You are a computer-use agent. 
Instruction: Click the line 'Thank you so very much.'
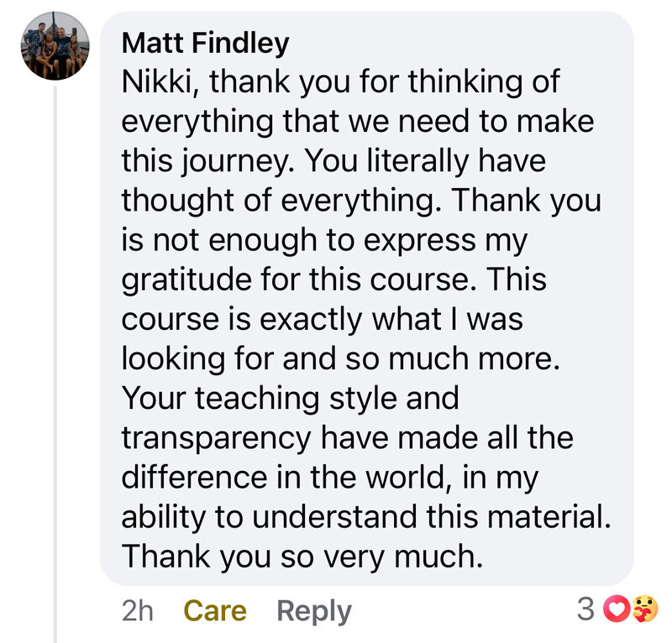[302, 557]
